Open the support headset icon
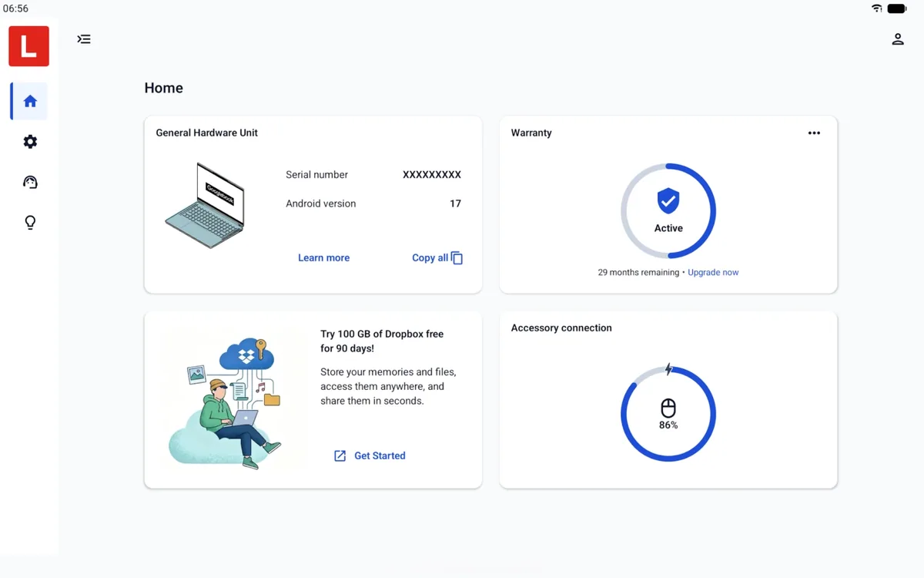 (x=30, y=182)
